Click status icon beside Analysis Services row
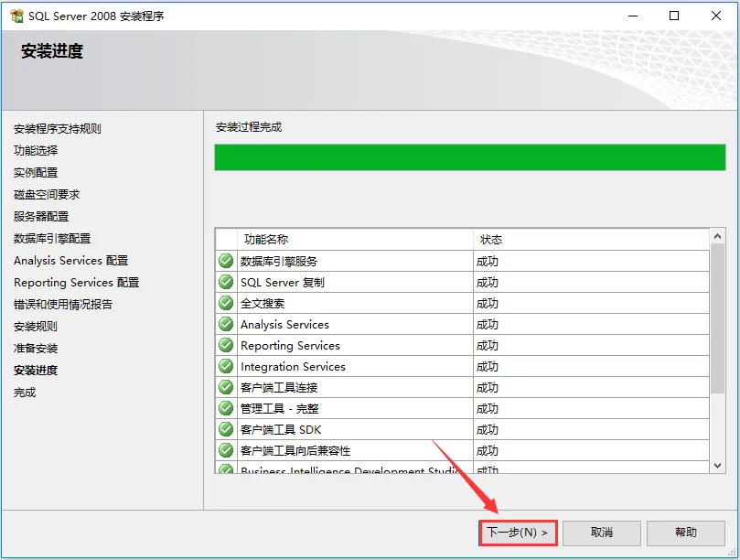 pyautogui.click(x=226, y=324)
